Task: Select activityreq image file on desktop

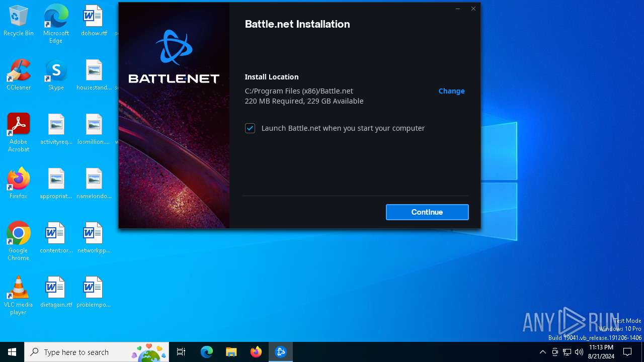Action: [x=56, y=130]
